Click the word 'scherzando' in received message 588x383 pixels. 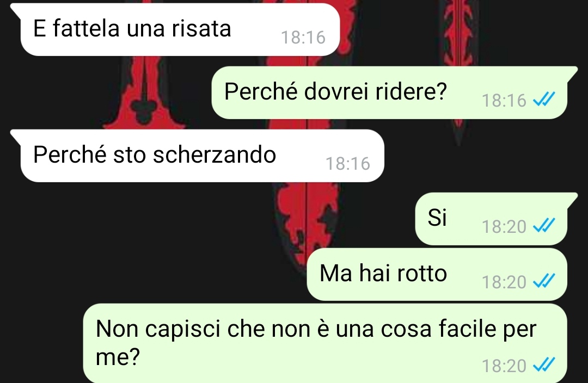(215, 155)
